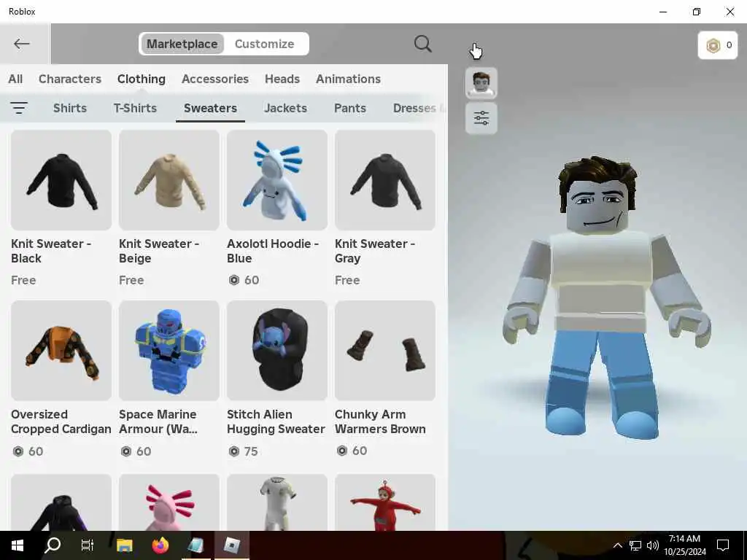Choose the Space Marine Armour thumbnail

(x=169, y=351)
